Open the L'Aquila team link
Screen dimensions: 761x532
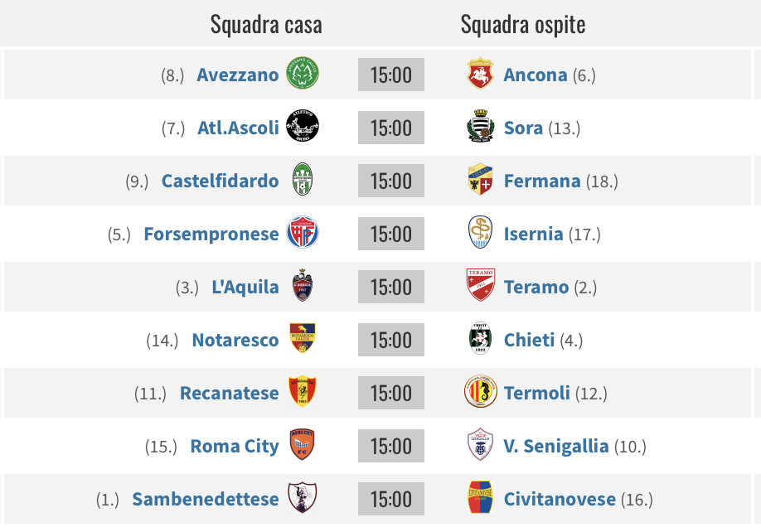point(245,287)
